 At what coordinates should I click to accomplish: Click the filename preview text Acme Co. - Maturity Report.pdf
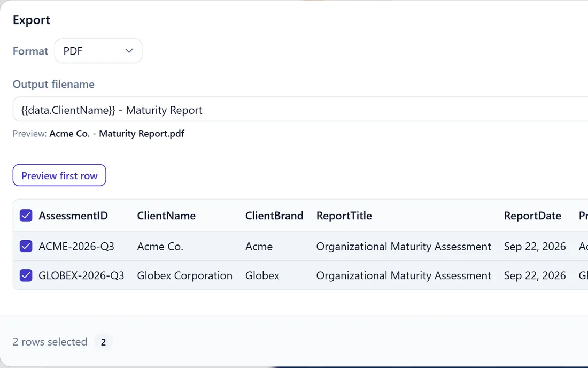[x=117, y=134]
